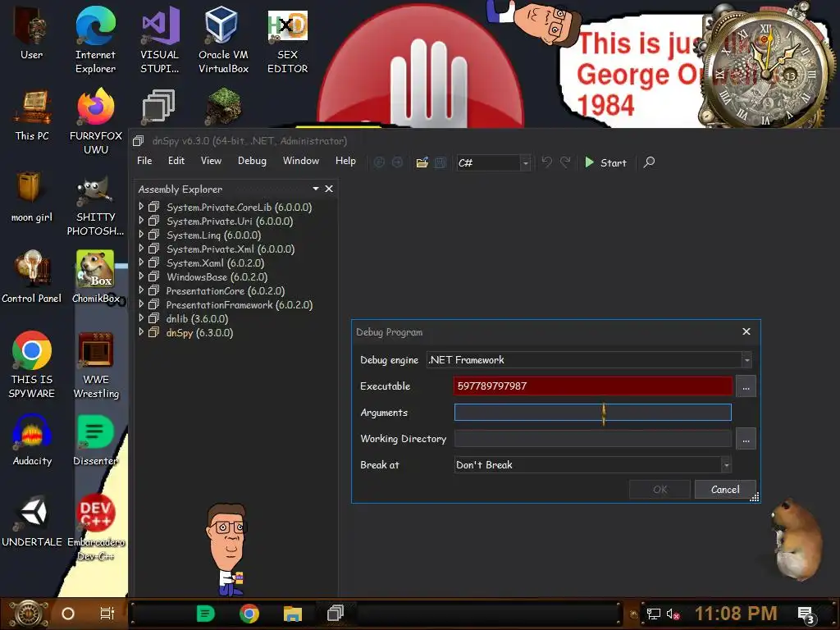
Task: Open This PC desktop icon
Action: pos(32,115)
